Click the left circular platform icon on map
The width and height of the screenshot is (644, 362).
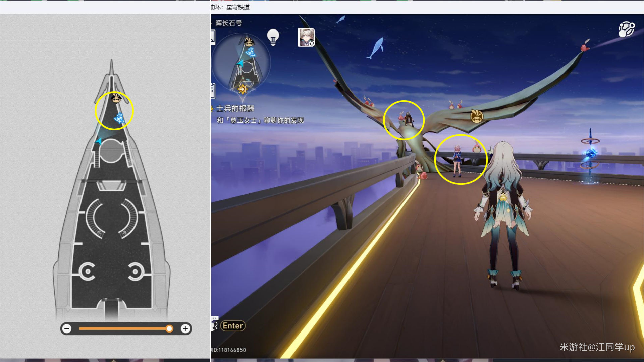(x=87, y=271)
